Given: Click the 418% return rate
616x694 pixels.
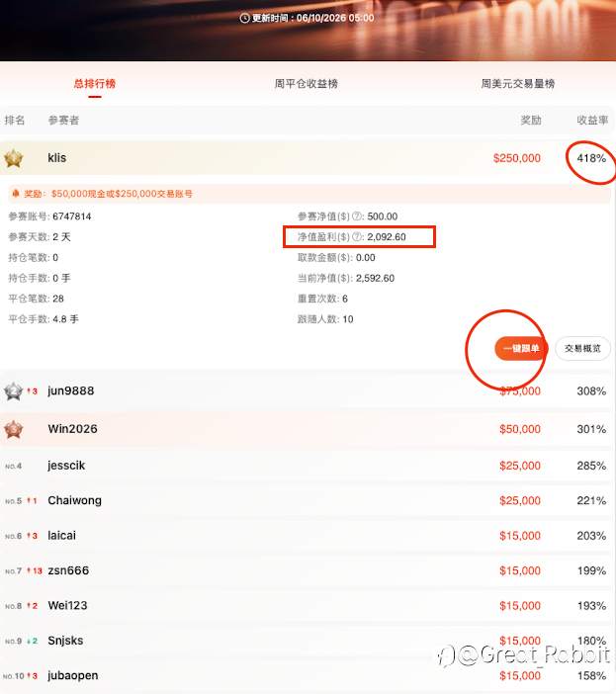Looking at the screenshot, I should 591,158.
